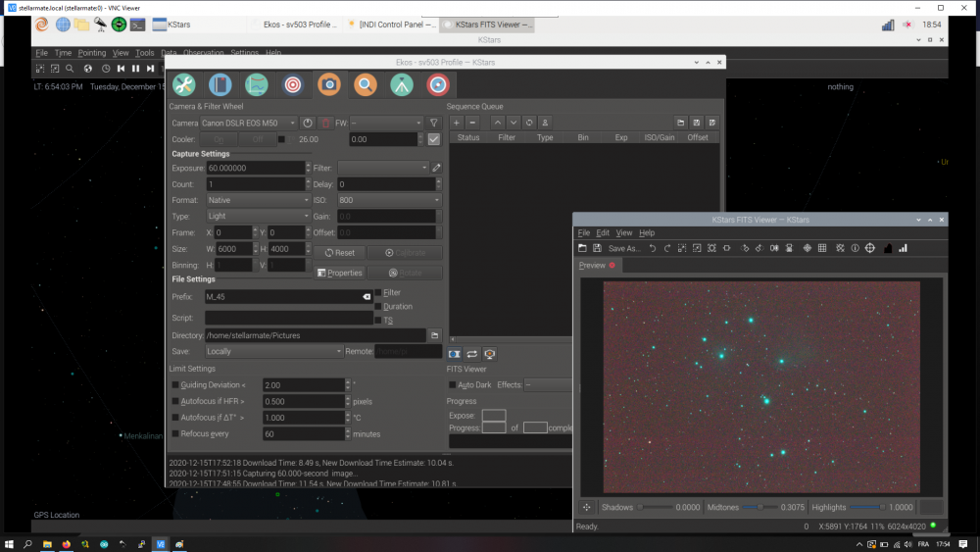Adjust the Shadows slider
Viewport: 980px width, 552px height.
coord(655,508)
